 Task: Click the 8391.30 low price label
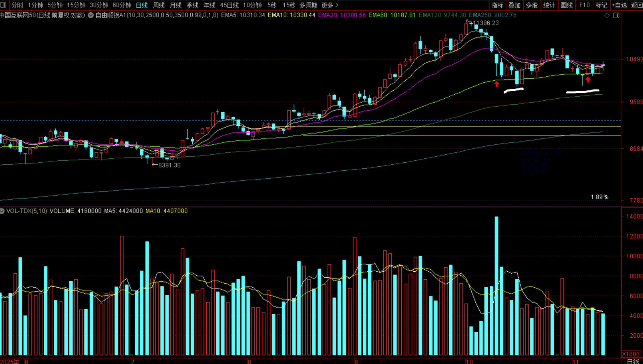pos(169,165)
